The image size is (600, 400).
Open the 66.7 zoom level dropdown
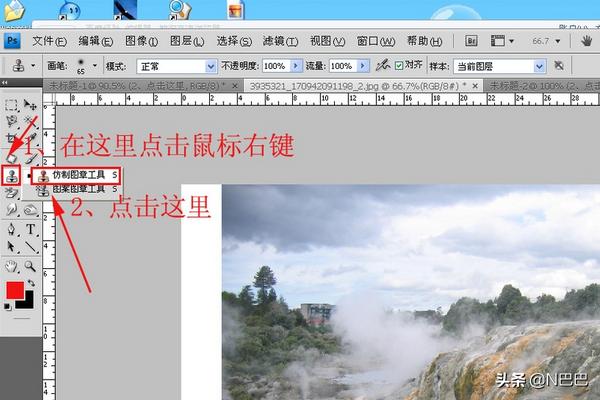(558, 41)
